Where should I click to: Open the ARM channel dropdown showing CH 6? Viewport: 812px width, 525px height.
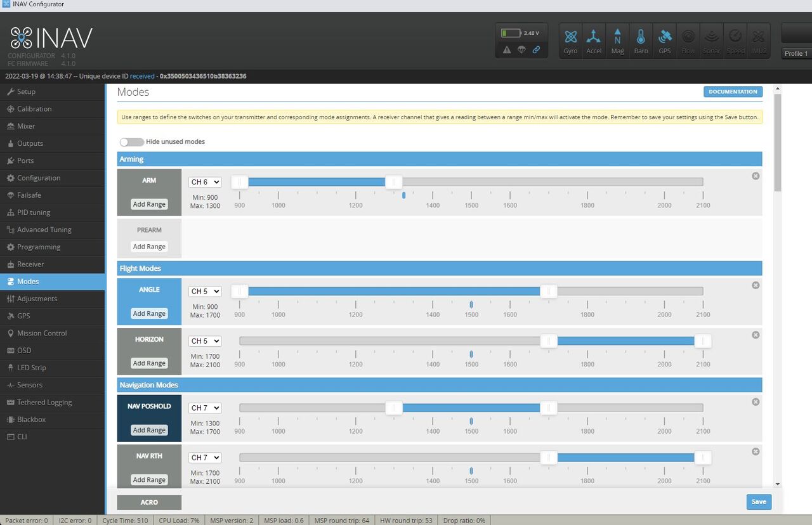click(205, 182)
